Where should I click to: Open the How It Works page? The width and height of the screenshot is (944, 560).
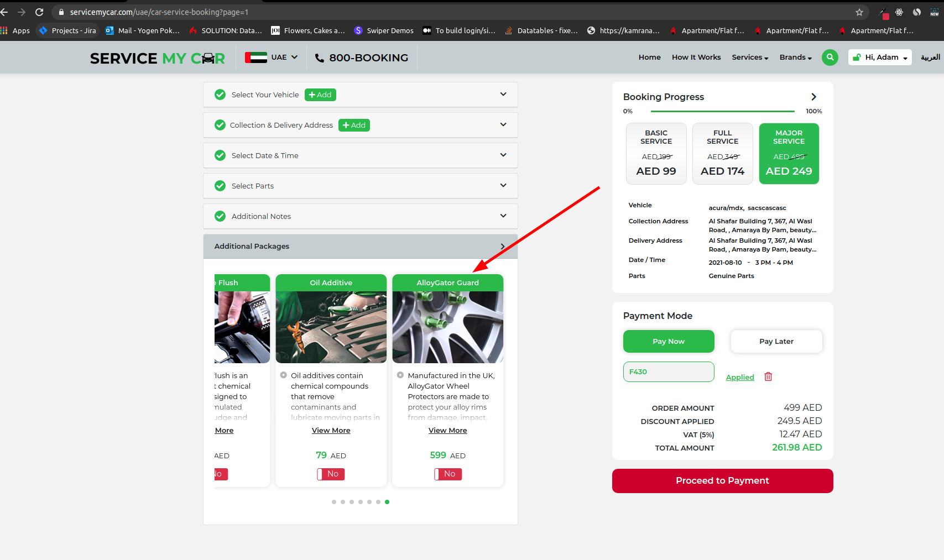click(696, 57)
